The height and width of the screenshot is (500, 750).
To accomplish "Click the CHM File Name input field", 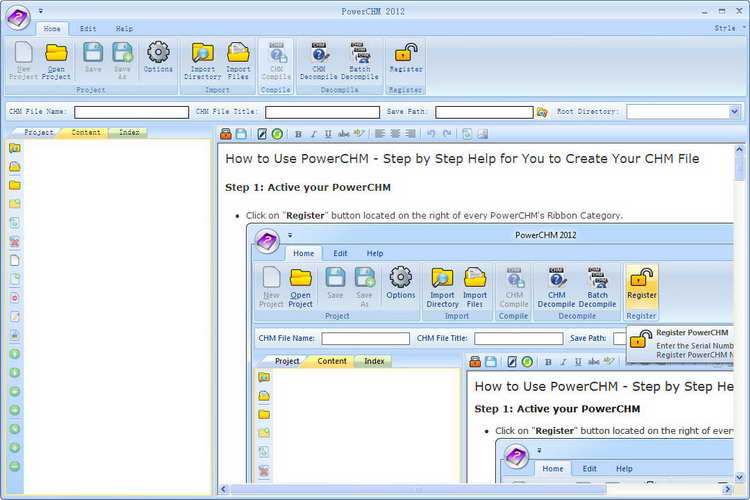I will click(132, 112).
